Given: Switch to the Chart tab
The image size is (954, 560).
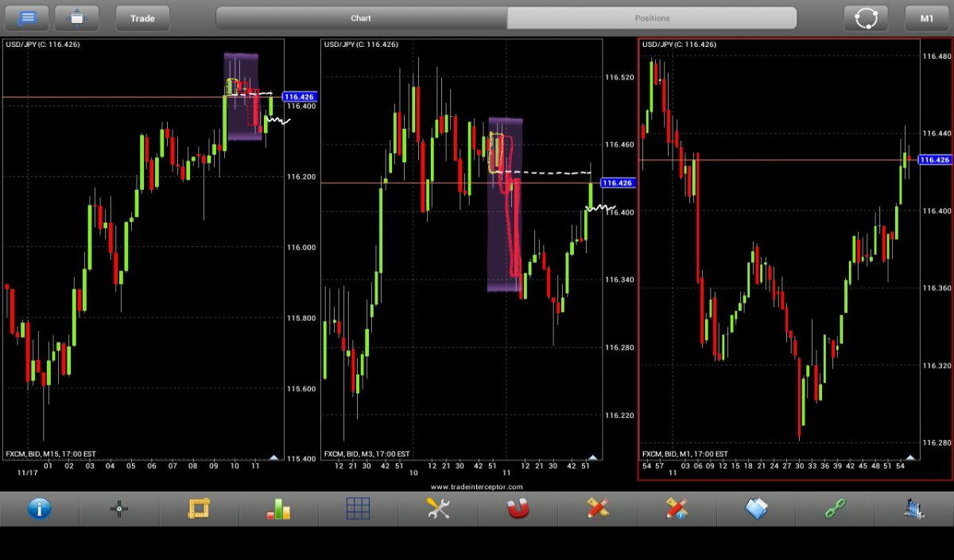Looking at the screenshot, I should (361, 18).
